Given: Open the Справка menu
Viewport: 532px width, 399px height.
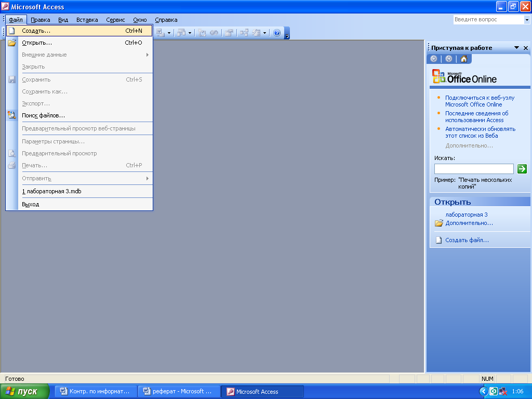Looking at the screenshot, I should (166, 20).
